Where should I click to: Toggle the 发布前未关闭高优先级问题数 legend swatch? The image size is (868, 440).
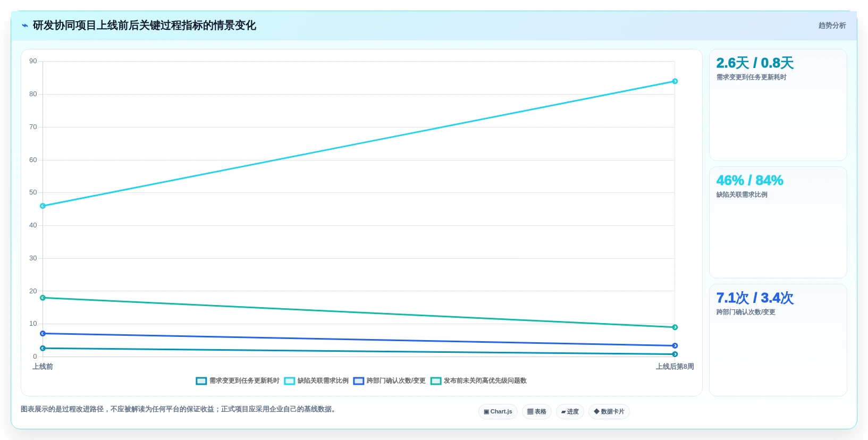pyautogui.click(x=436, y=380)
